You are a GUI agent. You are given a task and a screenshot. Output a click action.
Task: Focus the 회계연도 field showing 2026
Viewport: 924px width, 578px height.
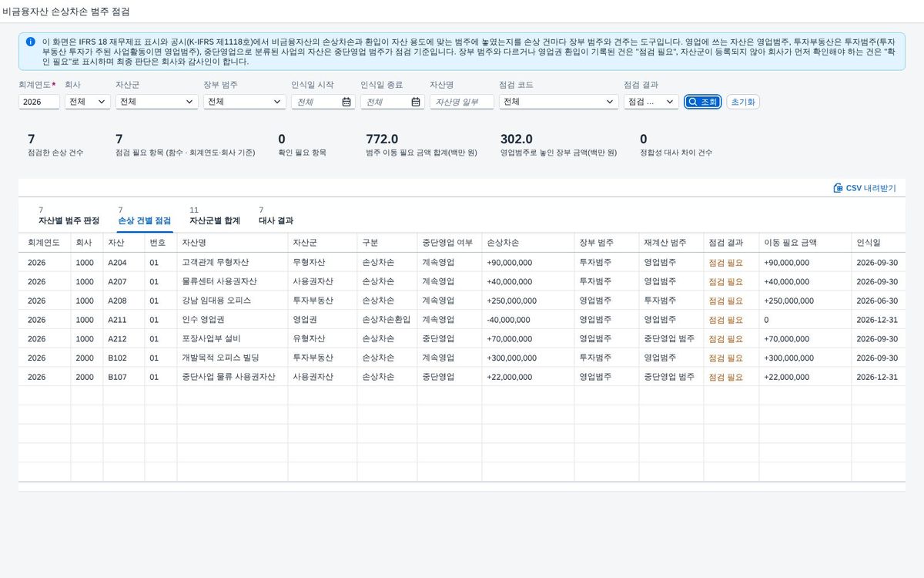pos(39,102)
